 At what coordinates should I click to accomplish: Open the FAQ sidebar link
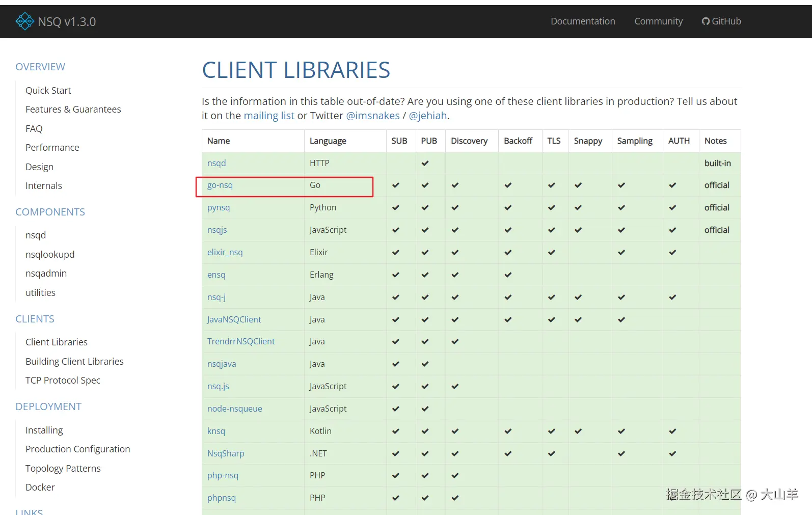click(34, 128)
